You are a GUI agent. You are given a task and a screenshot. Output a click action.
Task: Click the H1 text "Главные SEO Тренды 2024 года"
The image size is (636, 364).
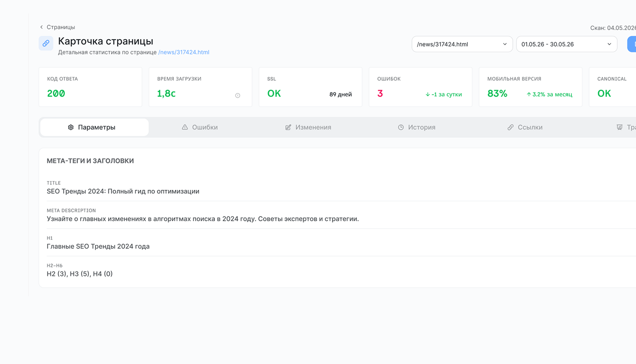(98, 247)
